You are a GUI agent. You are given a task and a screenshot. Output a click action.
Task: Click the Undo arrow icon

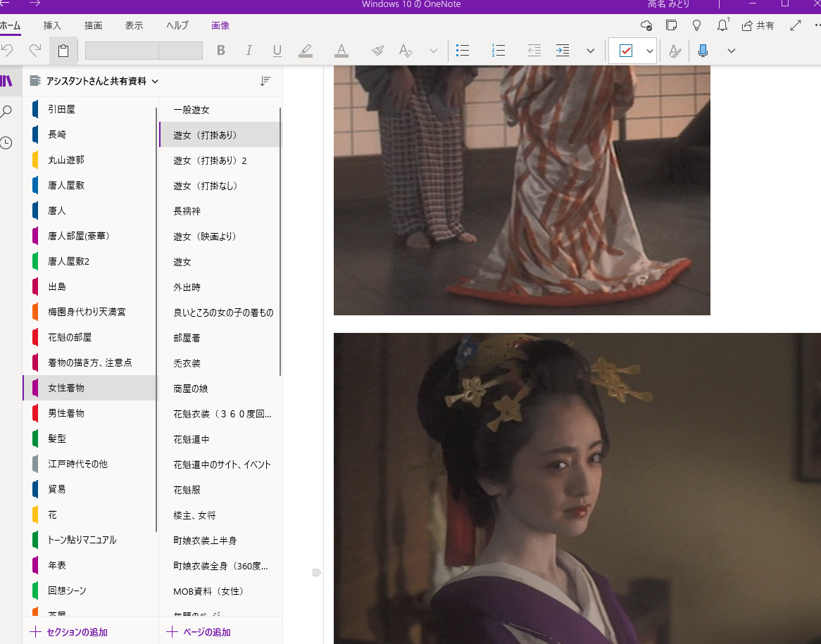pyautogui.click(x=7, y=50)
